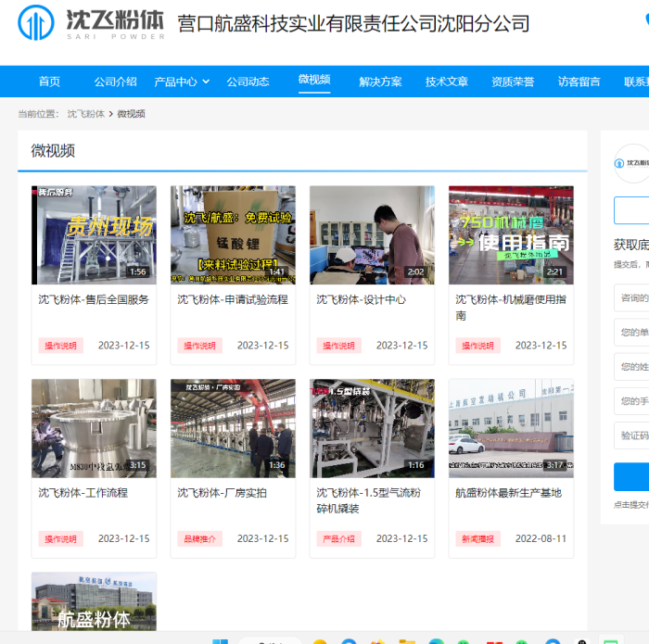This screenshot has height=644, width=649.
Task: Go to the 首页 navigation item
Action: click(49, 82)
